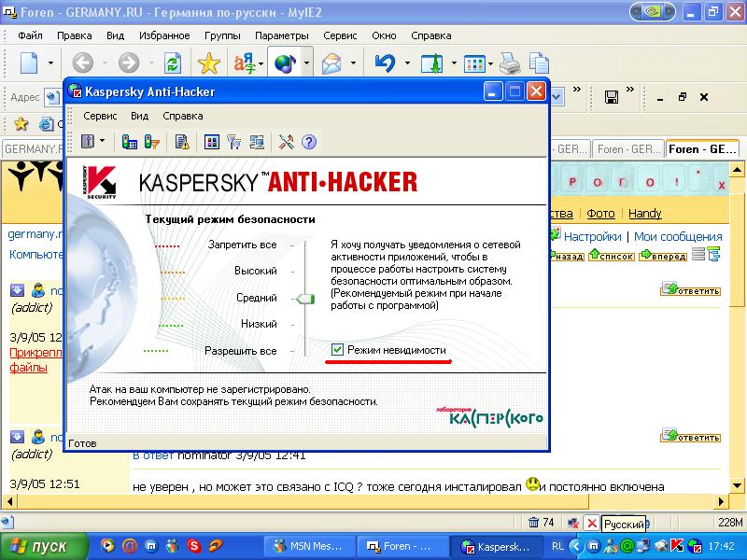
Task: Click the blue undo arrow icon in MyIE2
Action: point(385,63)
